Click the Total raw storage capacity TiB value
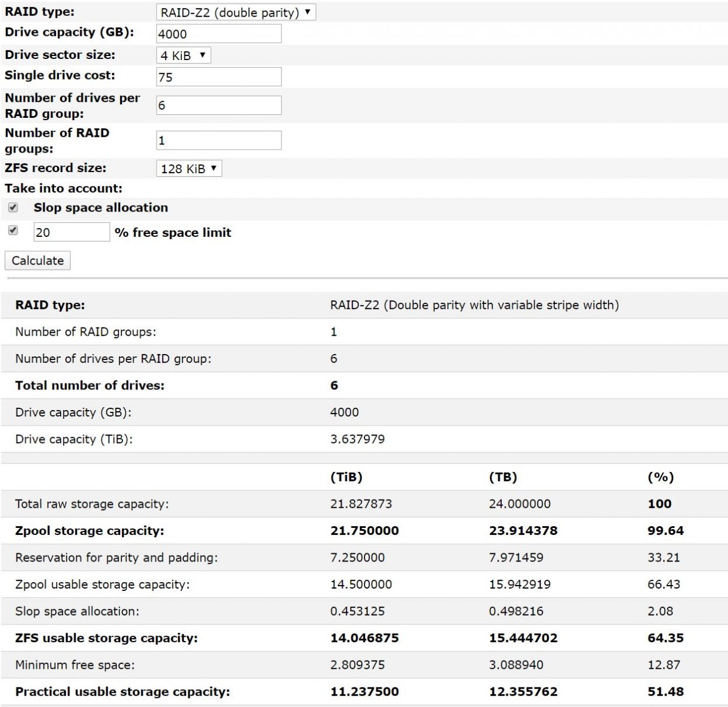The image size is (728, 707). [360, 504]
